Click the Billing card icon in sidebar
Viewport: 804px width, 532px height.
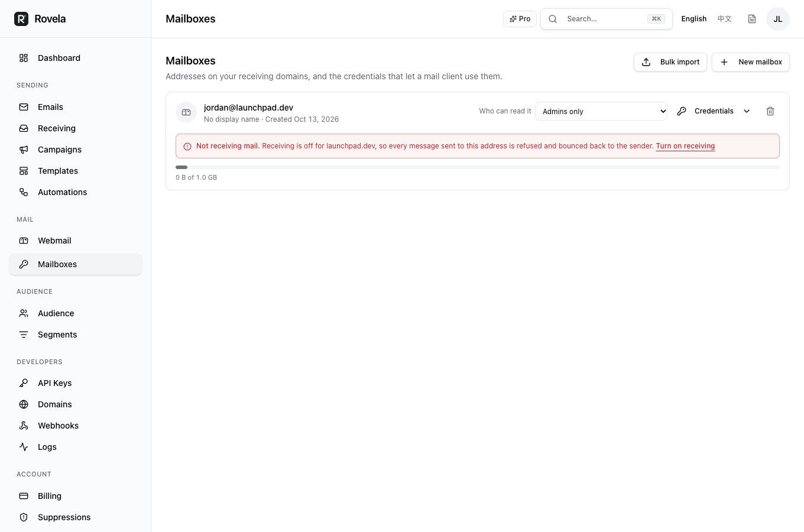point(24,496)
